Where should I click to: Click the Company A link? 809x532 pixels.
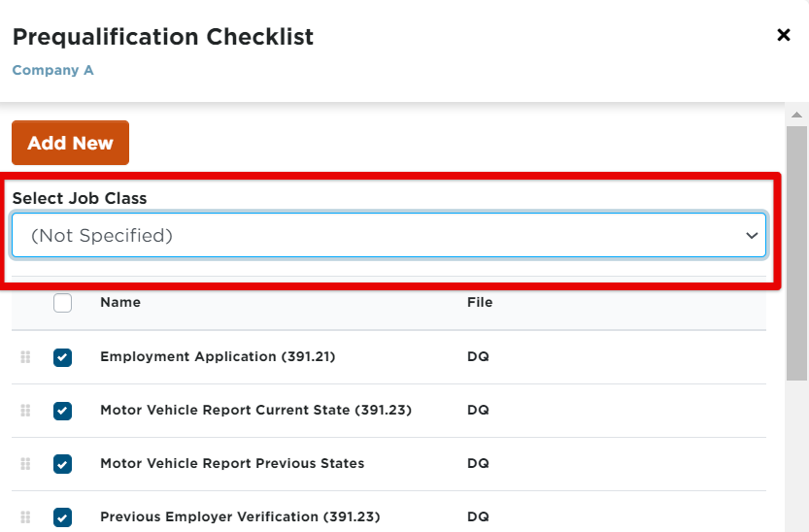(52, 71)
